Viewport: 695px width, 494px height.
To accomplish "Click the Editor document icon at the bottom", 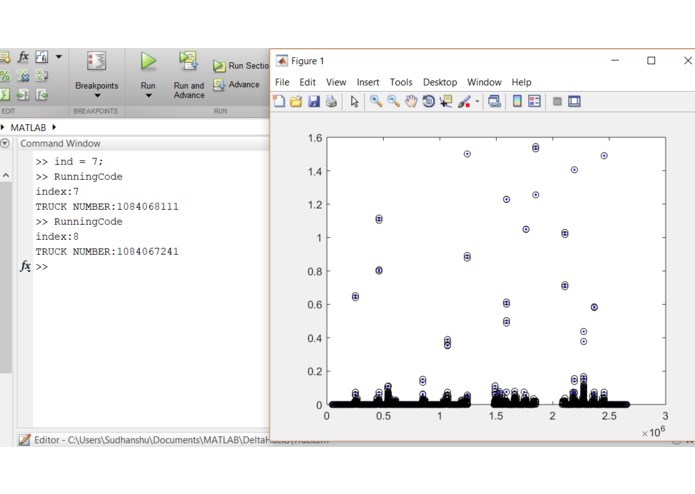I will (24, 440).
